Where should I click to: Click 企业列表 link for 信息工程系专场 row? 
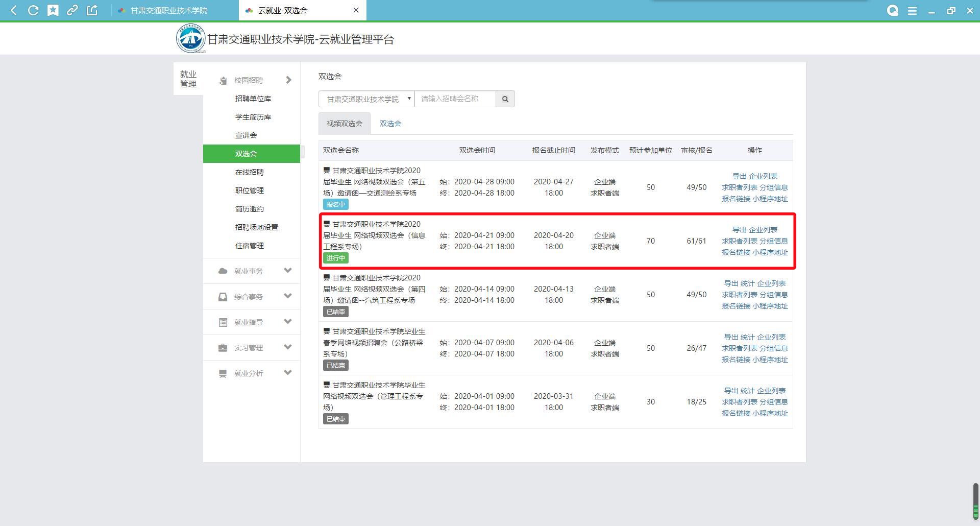(763, 230)
